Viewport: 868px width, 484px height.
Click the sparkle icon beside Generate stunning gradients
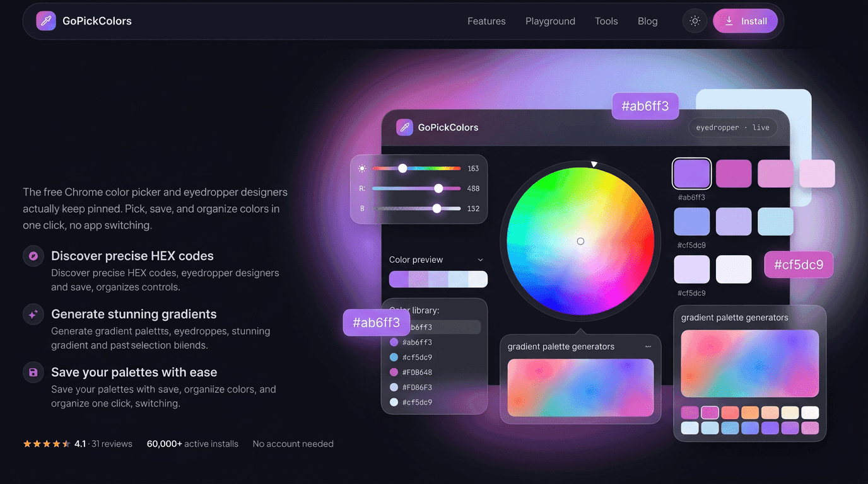coord(33,314)
